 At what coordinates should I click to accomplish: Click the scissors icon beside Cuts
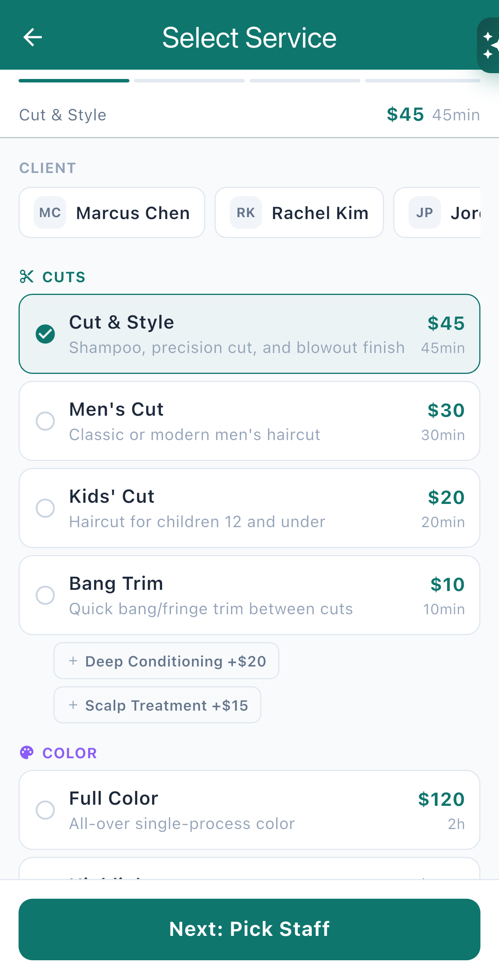tap(27, 277)
